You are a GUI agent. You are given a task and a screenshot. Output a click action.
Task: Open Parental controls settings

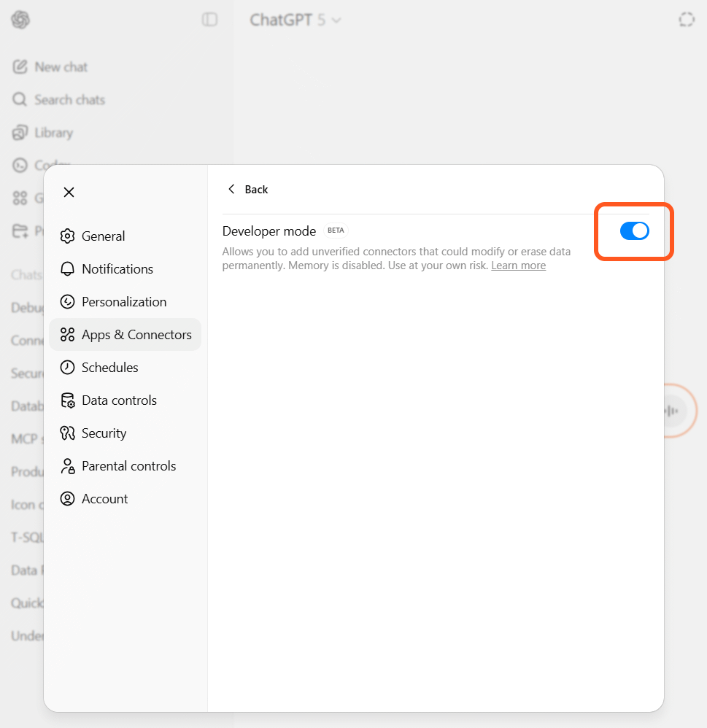pos(129,465)
